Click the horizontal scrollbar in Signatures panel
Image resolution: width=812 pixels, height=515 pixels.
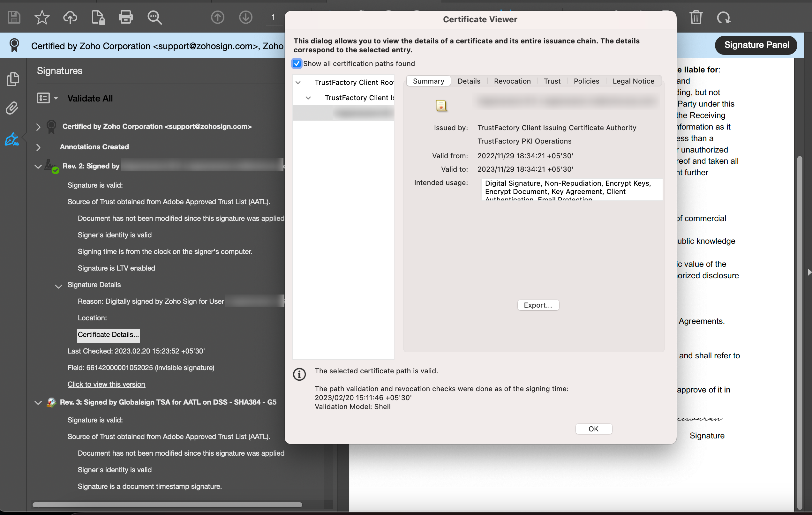pos(167,504)
